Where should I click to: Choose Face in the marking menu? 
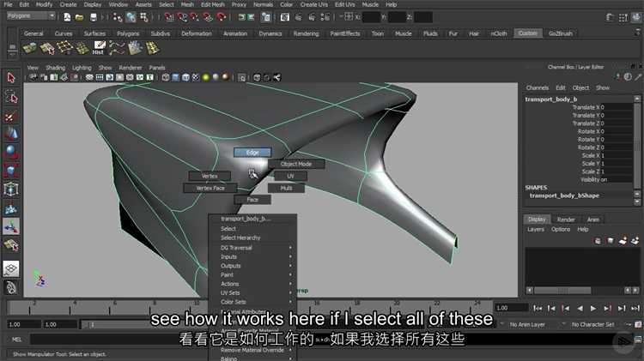tap(252, 200)
